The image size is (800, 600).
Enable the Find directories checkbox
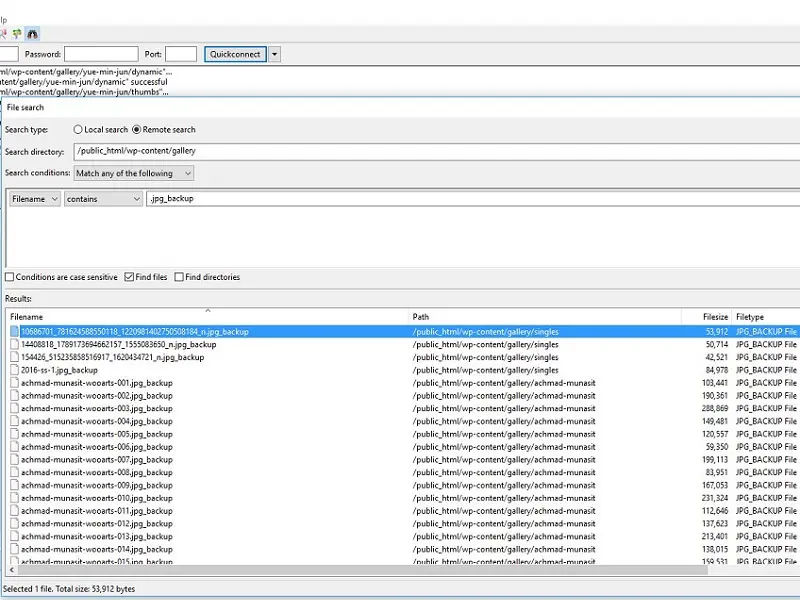(x=179, y=277)
